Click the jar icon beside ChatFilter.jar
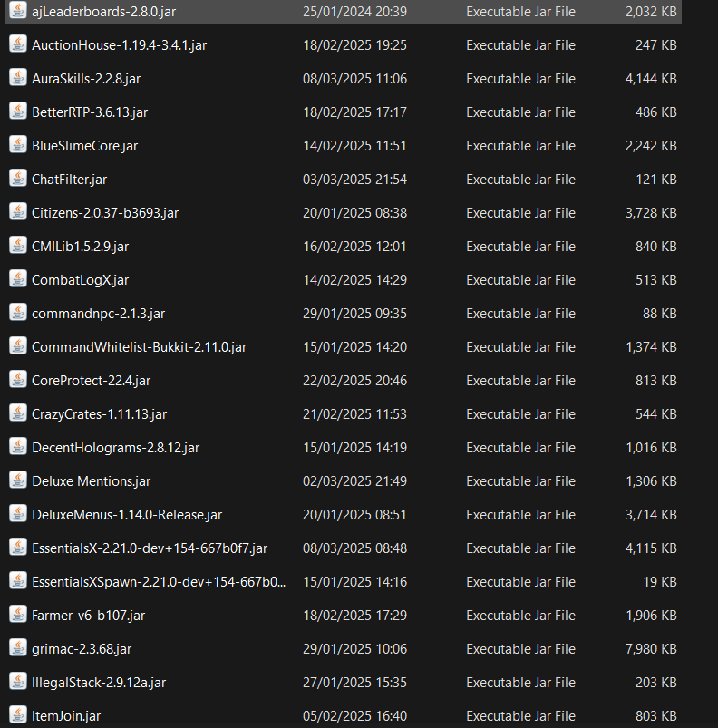This screenshot has width=718, height=728. [x=18, y=179]
